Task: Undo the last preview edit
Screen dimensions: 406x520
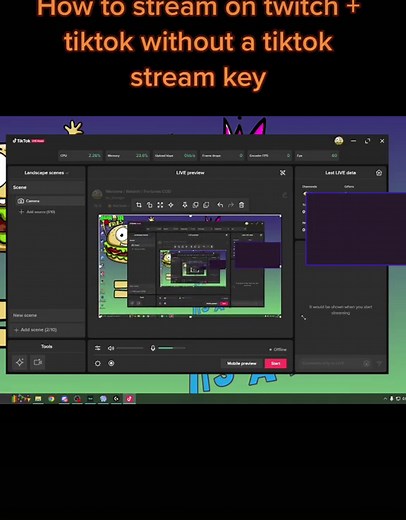Action: 220,205
